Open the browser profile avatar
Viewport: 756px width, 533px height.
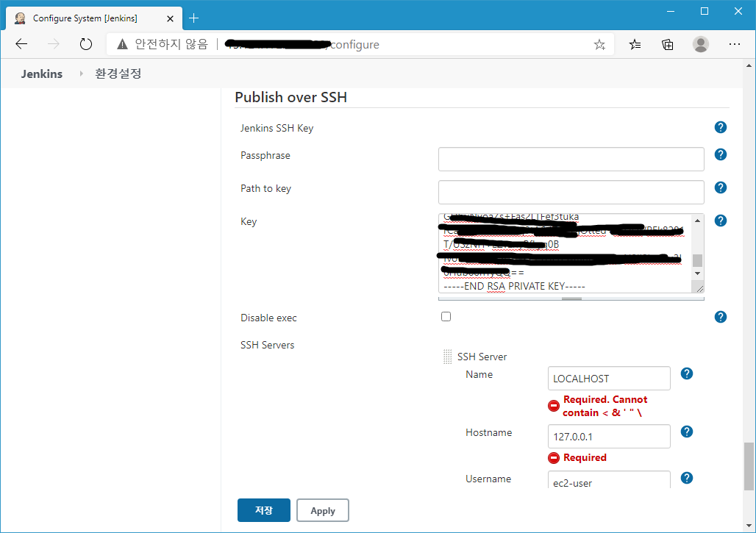(x=701, y=44)
